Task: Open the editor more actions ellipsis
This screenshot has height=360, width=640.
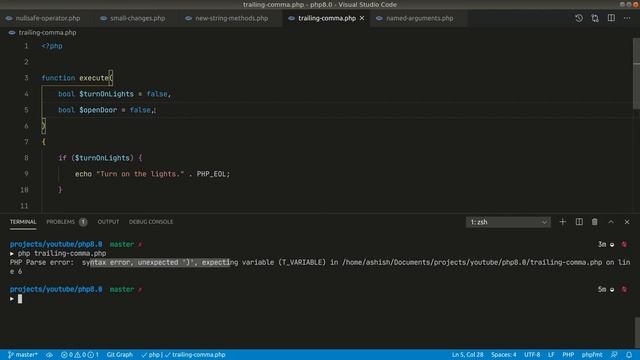Action: 627,18
